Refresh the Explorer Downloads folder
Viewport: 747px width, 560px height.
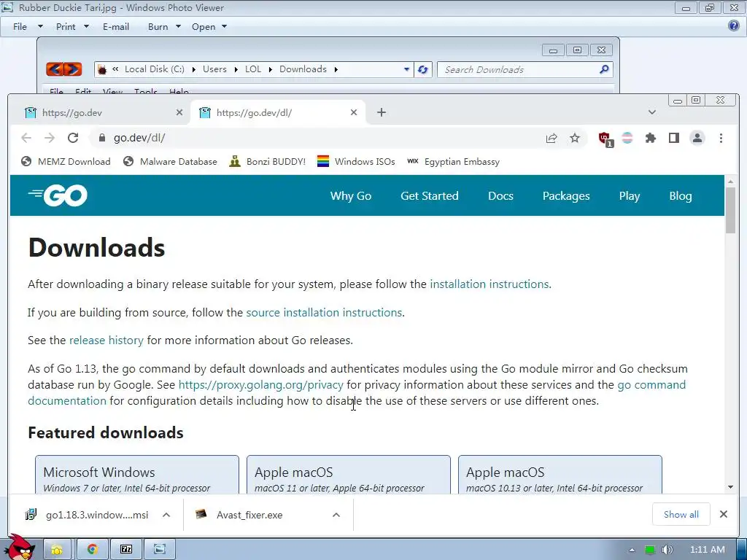[x=422, y=69]
